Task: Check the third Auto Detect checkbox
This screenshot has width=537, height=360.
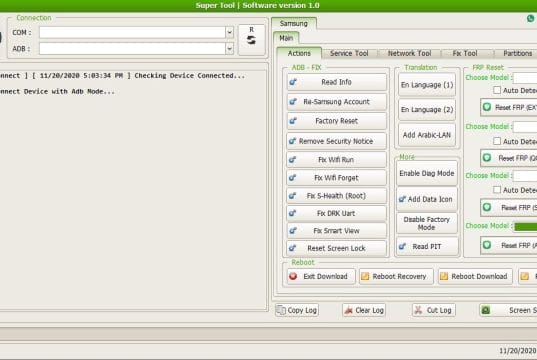Action: (x=497, y=190)
